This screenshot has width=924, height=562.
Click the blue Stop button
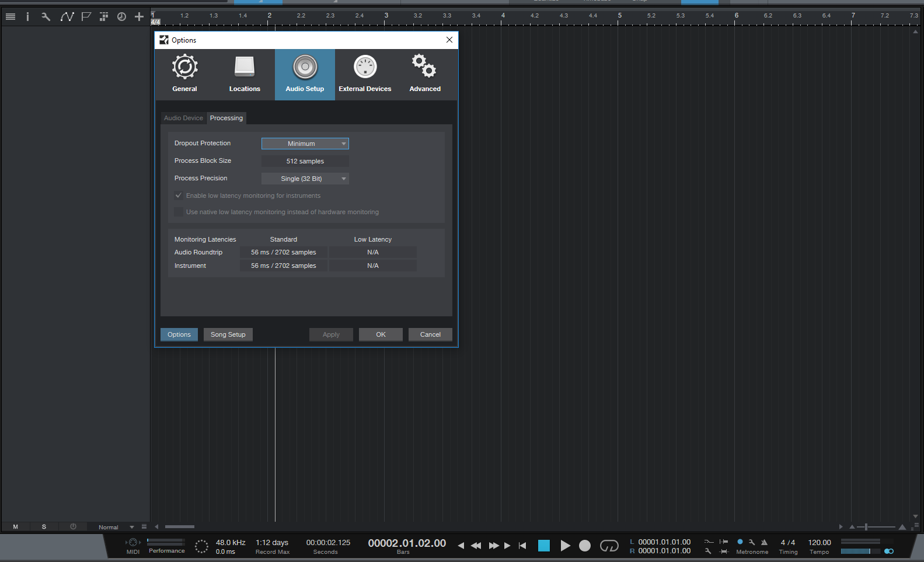[544, 546]
